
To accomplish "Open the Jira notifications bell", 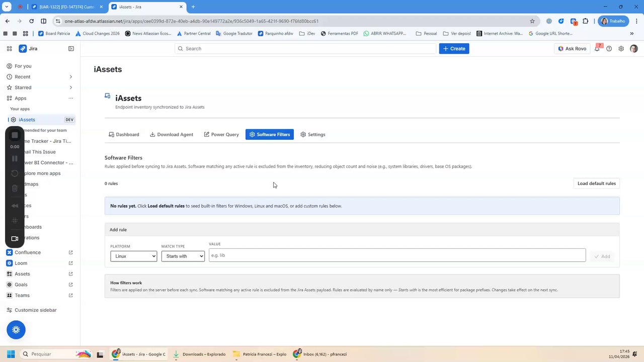I will 597,48.
